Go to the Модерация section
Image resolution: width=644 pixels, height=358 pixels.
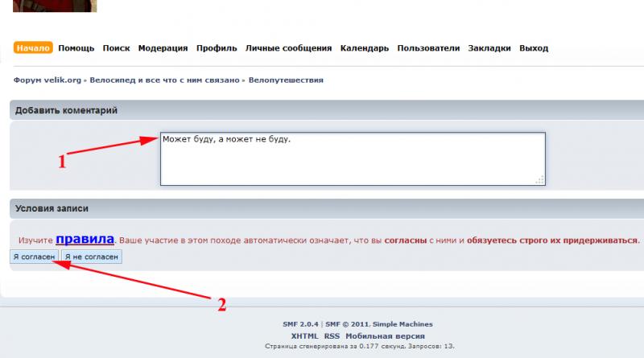[x=163, y=48]
